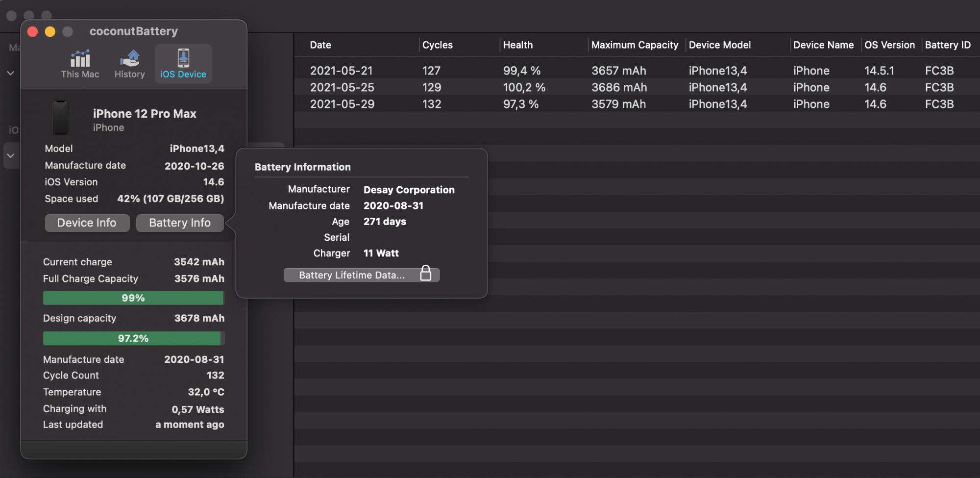Select the 2021-05-29 history row
980x478 pixels.
pyautogui.click(x=637, y=104)
